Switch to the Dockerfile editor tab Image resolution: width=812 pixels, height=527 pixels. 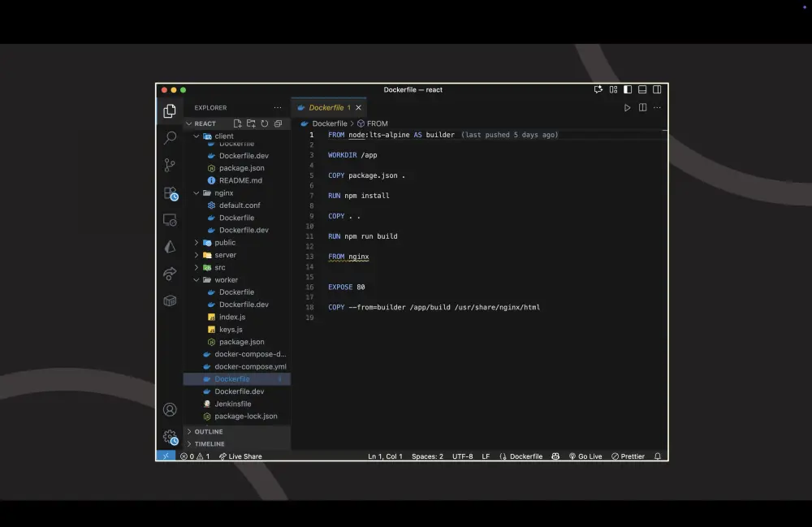326,106
